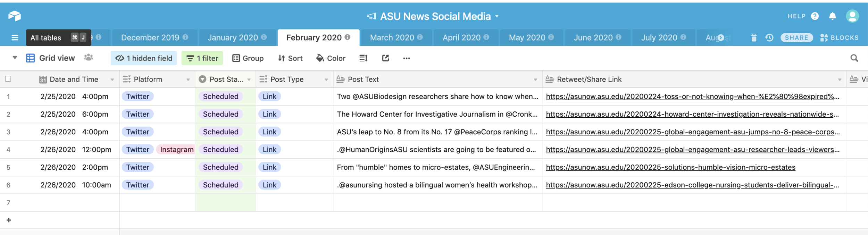
Task: Open Post Type column dropdown arrow
Action: (326, 80)
